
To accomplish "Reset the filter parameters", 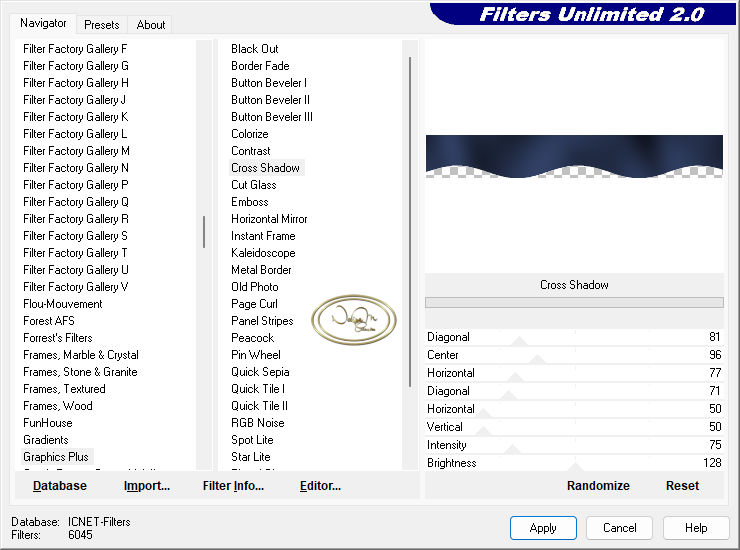I will pyautogui.click(x=682, y=486).
